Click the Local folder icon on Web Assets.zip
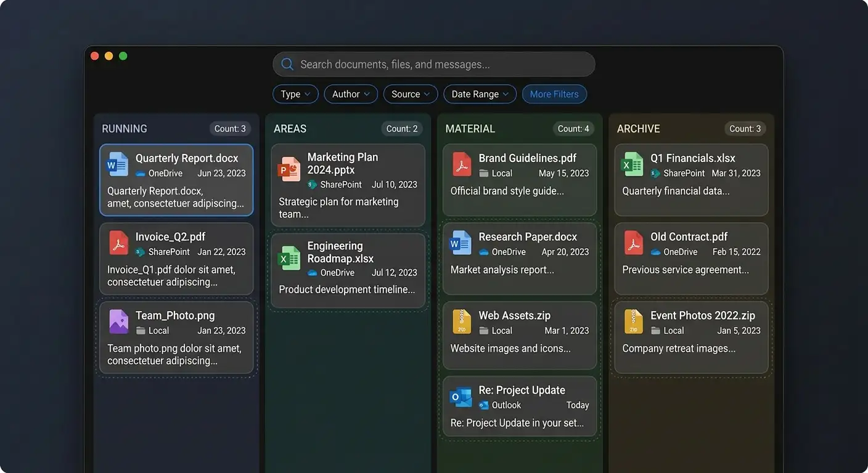Screen dimensions: 868x473 coord(484,331)
